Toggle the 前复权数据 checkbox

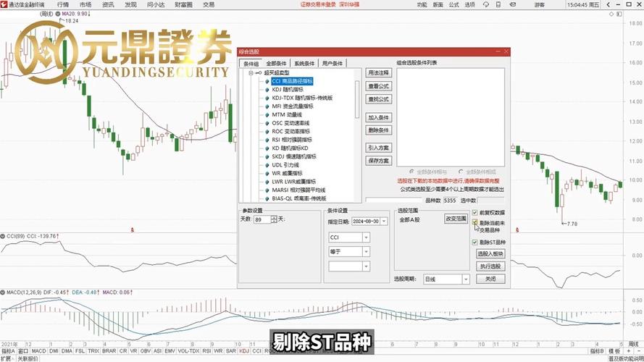[474, 213]
